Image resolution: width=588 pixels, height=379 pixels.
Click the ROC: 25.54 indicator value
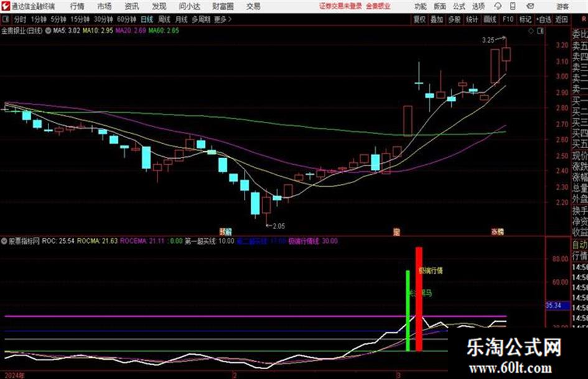(x=58, y=241)
